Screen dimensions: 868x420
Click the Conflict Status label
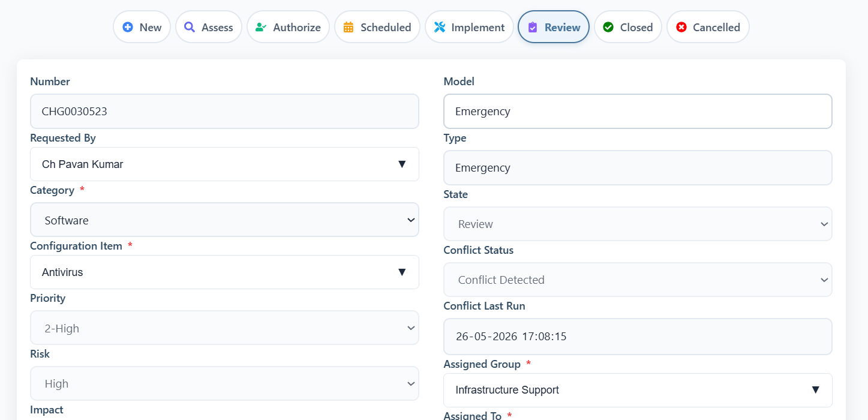click(x=479, y=250)
